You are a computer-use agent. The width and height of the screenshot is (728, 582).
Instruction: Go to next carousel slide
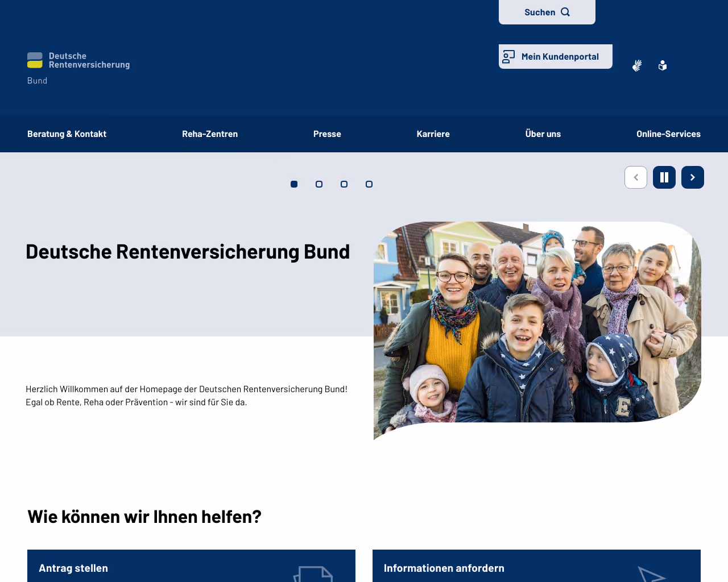(x=693, y=177)
